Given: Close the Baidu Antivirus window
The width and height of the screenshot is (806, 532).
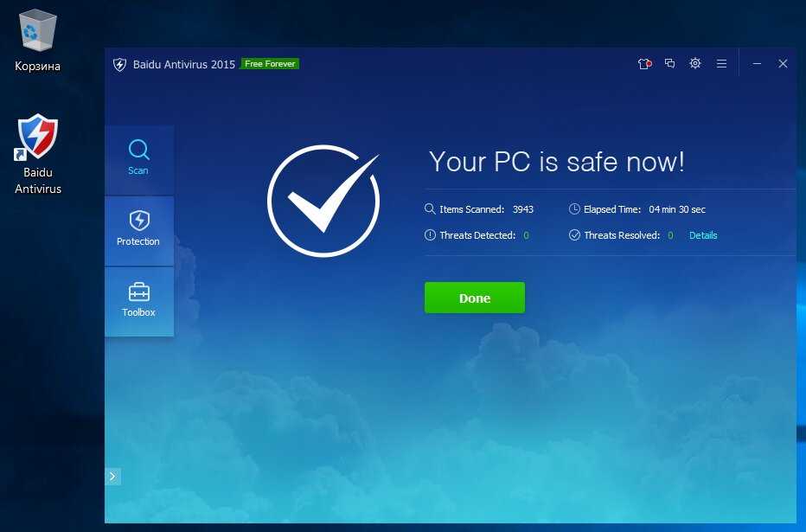Looking at the screenshot, I should pyautogui.click(x=783, y=63).
